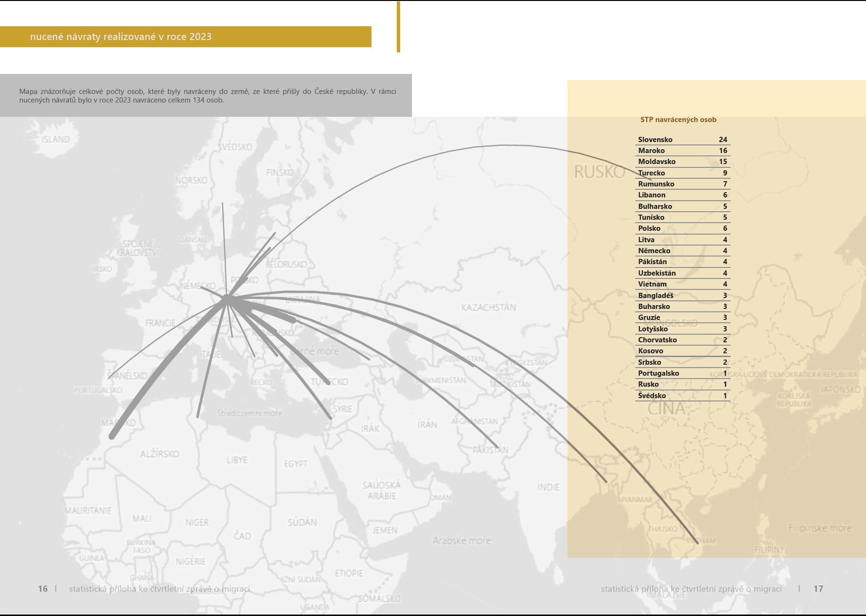
Task: Select the Maroko row showing 16
Action: click(x=682, y=151)
